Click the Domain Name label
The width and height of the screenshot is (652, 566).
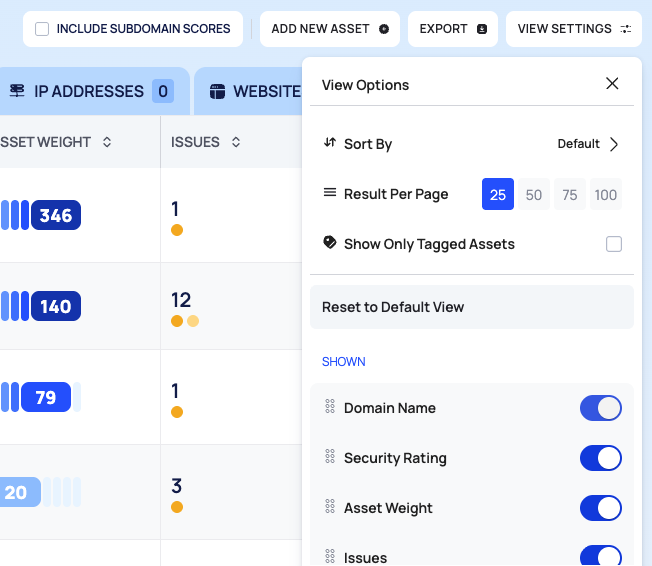coord(390,408)
